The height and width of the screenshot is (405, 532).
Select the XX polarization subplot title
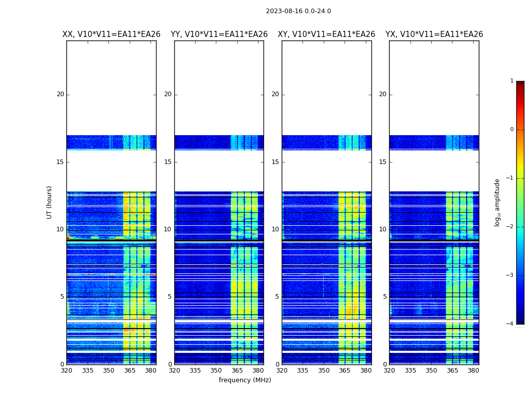coord(111,34)
